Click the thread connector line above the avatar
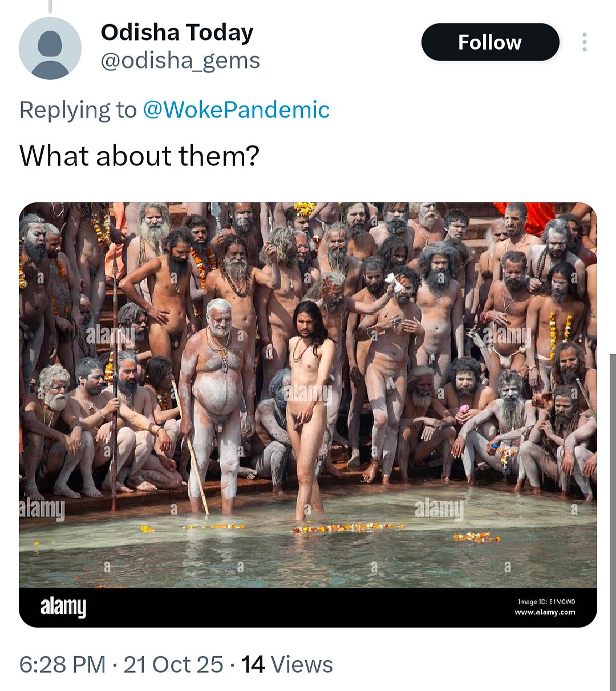Screen dimensions: 616x691 tap(50, 6)
